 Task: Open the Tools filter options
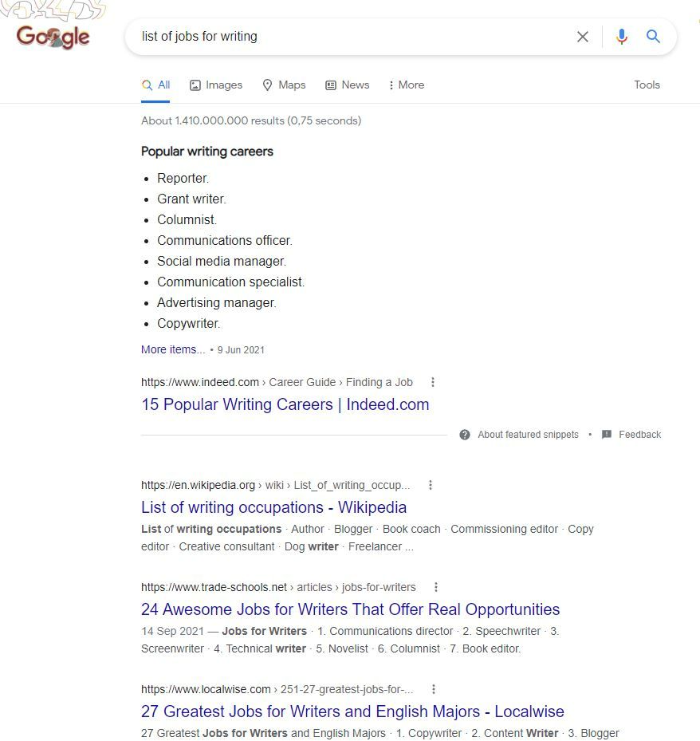(x=647, y=85)
